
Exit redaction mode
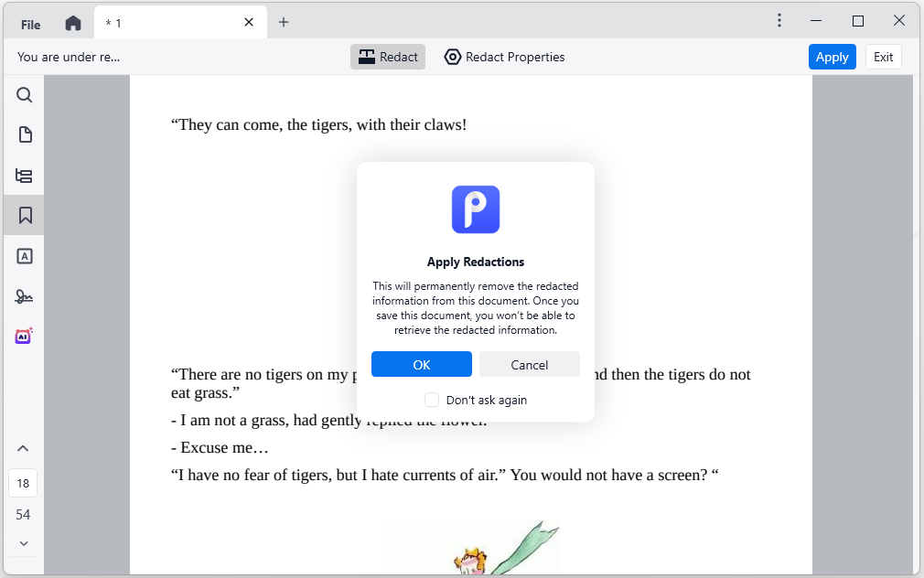tap(884, 57)
